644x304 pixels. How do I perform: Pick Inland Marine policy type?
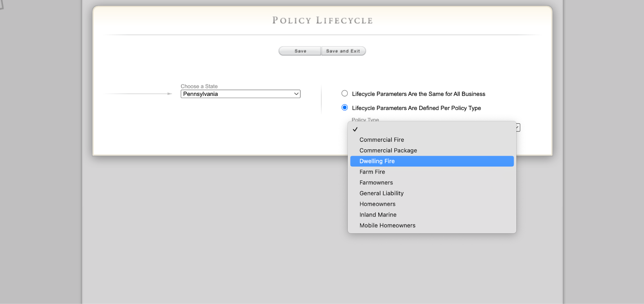click(x=378, y=215)
